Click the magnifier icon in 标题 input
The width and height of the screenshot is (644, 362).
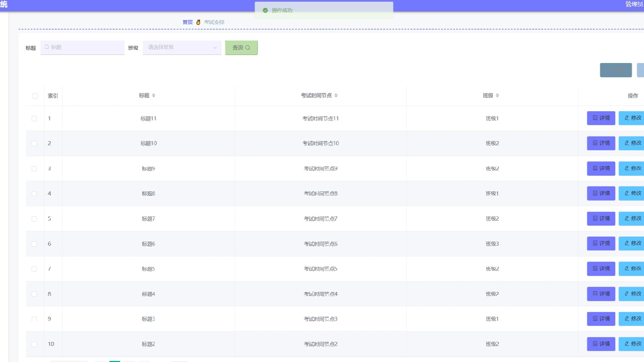(x=47, y=47)
